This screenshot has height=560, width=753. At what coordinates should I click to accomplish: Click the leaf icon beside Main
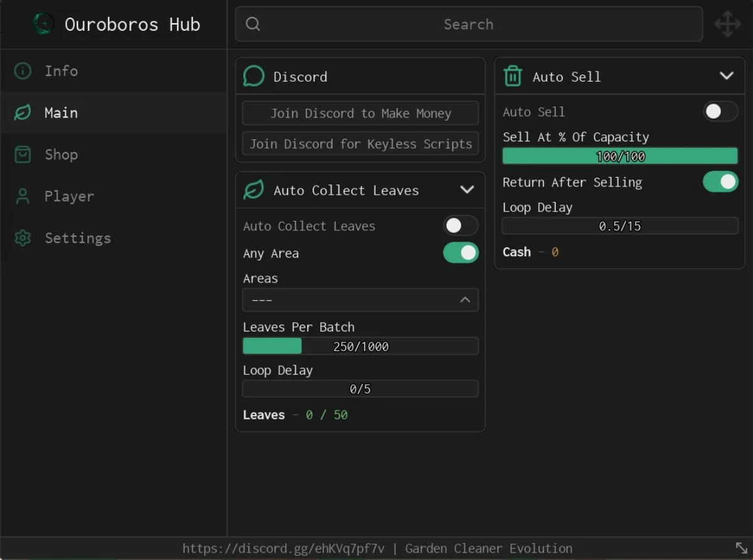[x=23, y=113]
